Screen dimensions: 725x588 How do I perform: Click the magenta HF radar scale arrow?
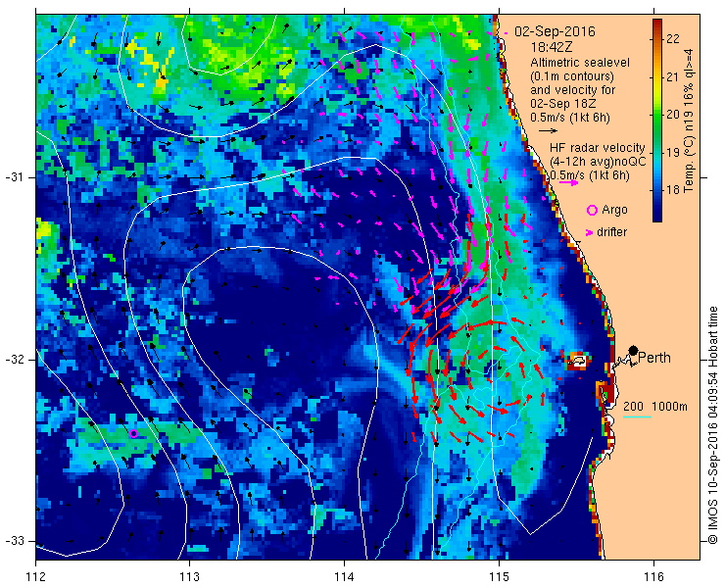(x=568, y=182)
